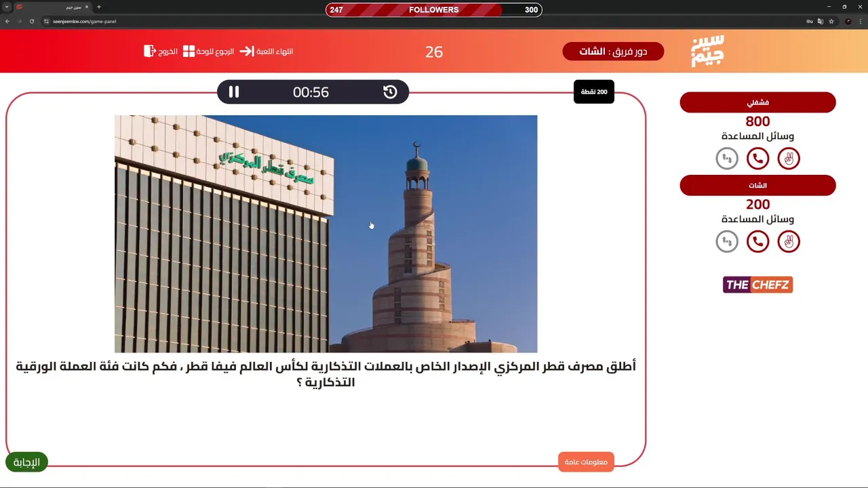Screen dimensions: 868x488
Task: Select the الشات team name pill in the sidebar
Action: 757,186
